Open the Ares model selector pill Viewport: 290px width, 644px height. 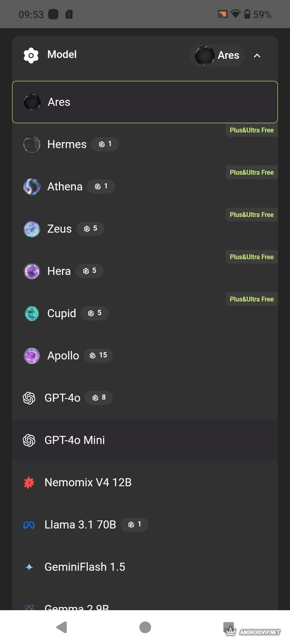[x=217, y=56]
